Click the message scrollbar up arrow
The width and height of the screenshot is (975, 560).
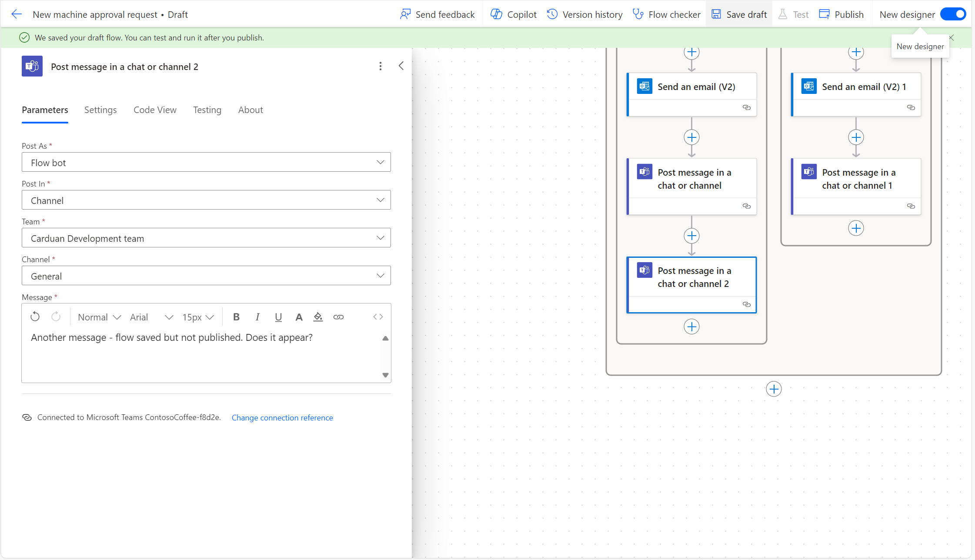click(385, 338)
